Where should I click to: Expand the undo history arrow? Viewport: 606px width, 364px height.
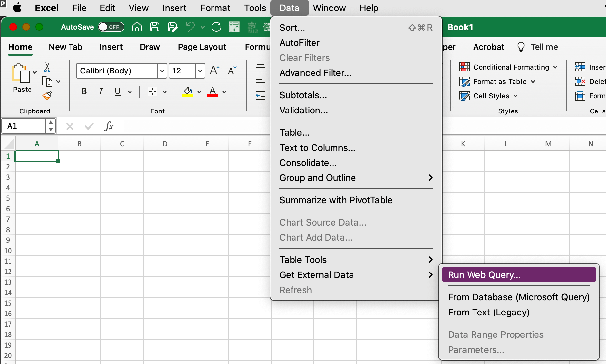pyautogui.click(x=203, y=27)
